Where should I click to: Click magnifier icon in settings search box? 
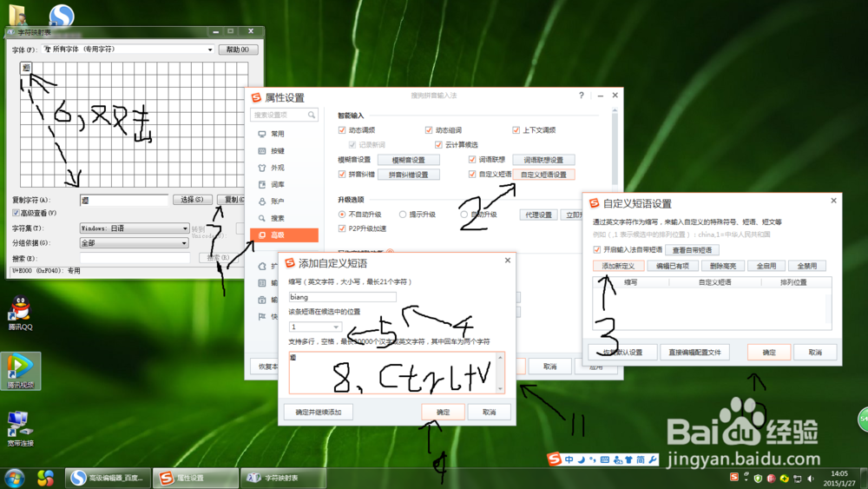point(312,115)
